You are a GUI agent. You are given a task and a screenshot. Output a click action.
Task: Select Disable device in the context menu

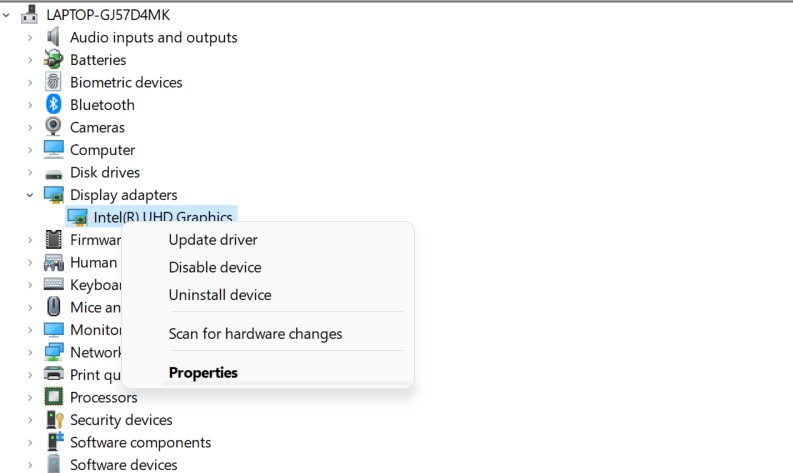[x=215, y=268]
